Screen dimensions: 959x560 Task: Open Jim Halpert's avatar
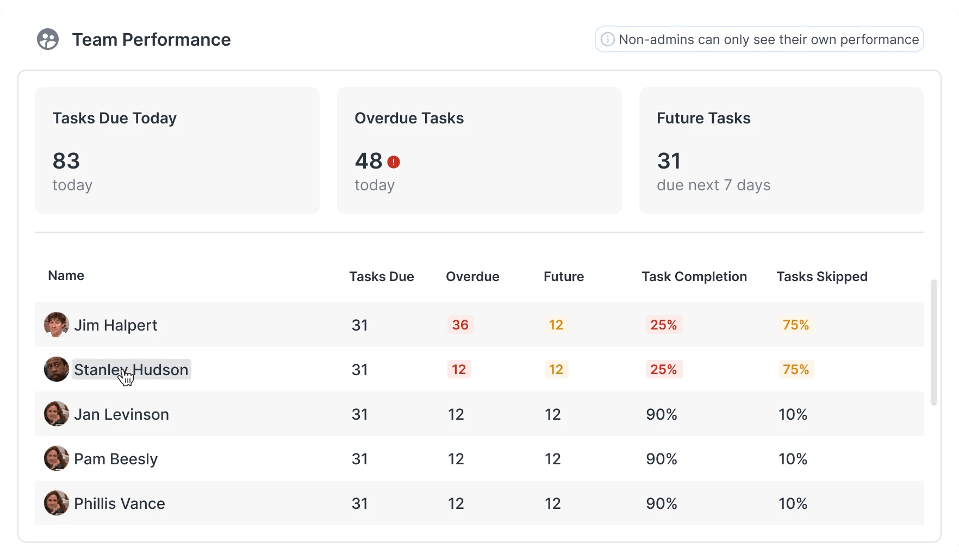[56, 325]
